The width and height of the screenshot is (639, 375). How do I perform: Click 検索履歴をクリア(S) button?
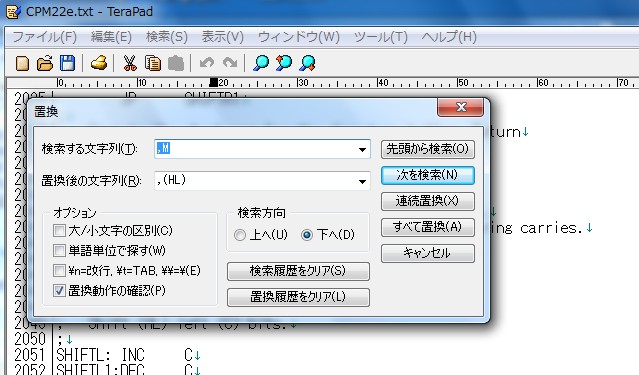(298, 271)
